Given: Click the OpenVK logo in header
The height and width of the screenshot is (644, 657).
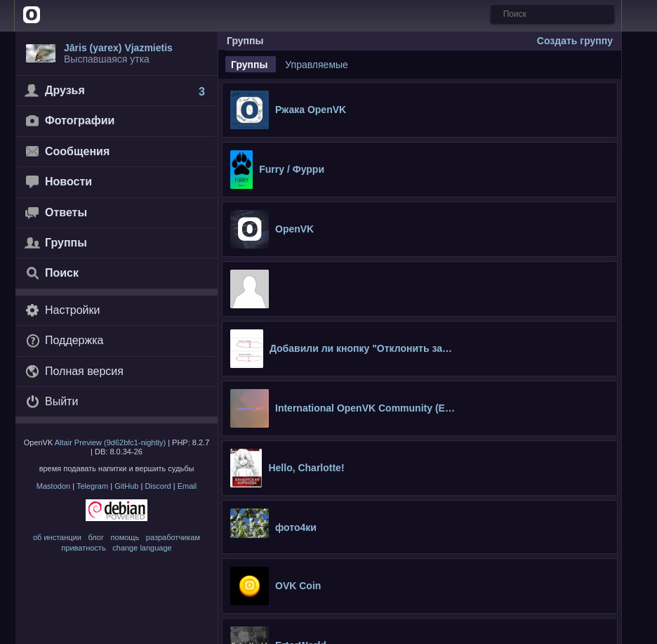Looking at the screenshot, I should coord(32,15).
